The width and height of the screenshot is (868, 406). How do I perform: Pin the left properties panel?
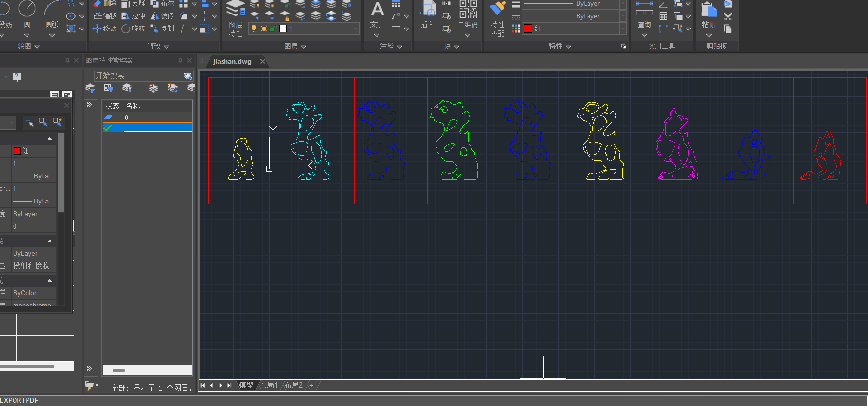tap(67, 60)
